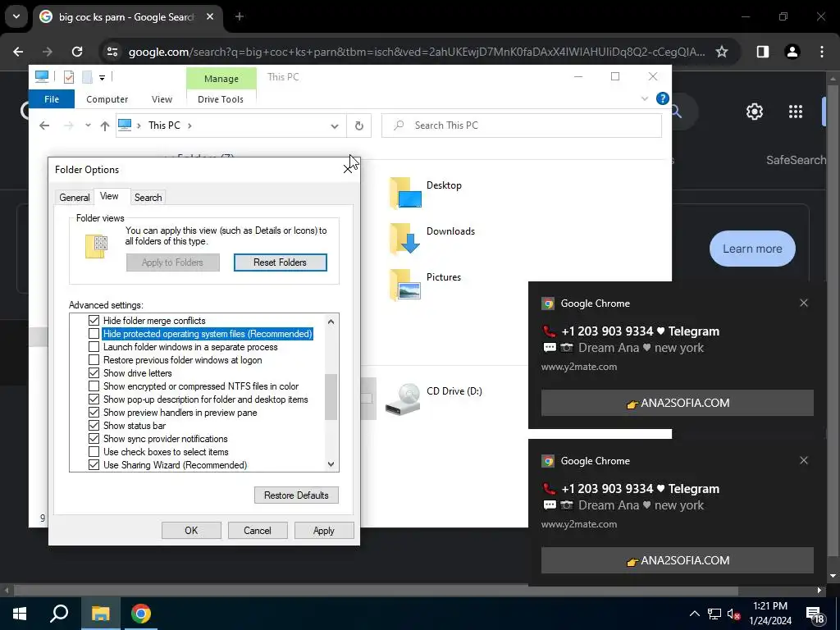The image size is (840, 630).
Task: Select the CD Drive (D:) icon
Action: [x=404, y=399]
